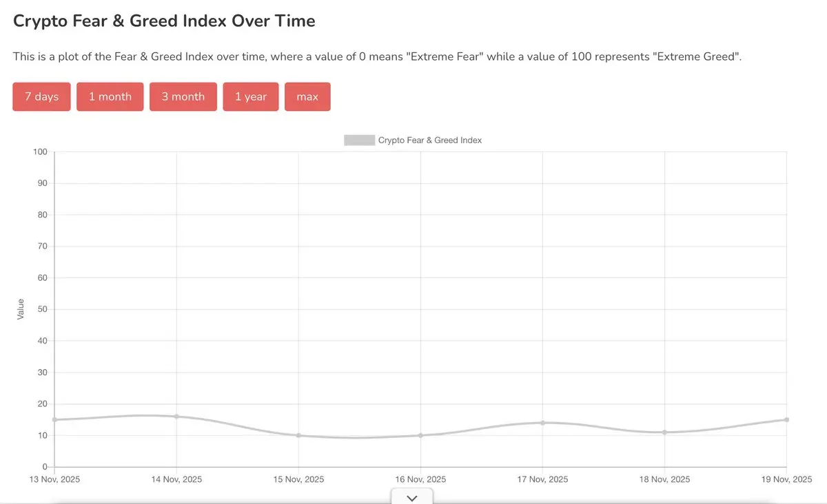This screenshot has height=504, width=827.
Task: Click the 16 Nov, 2025 x-axis label
Action: pyautogui.click(x=420, y=479)
